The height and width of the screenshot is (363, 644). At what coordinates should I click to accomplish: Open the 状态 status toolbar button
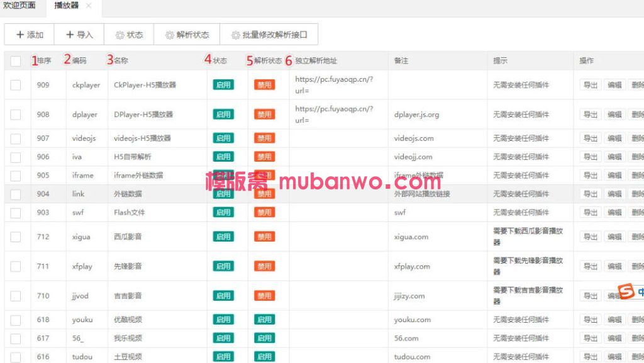tap(129, 35)
